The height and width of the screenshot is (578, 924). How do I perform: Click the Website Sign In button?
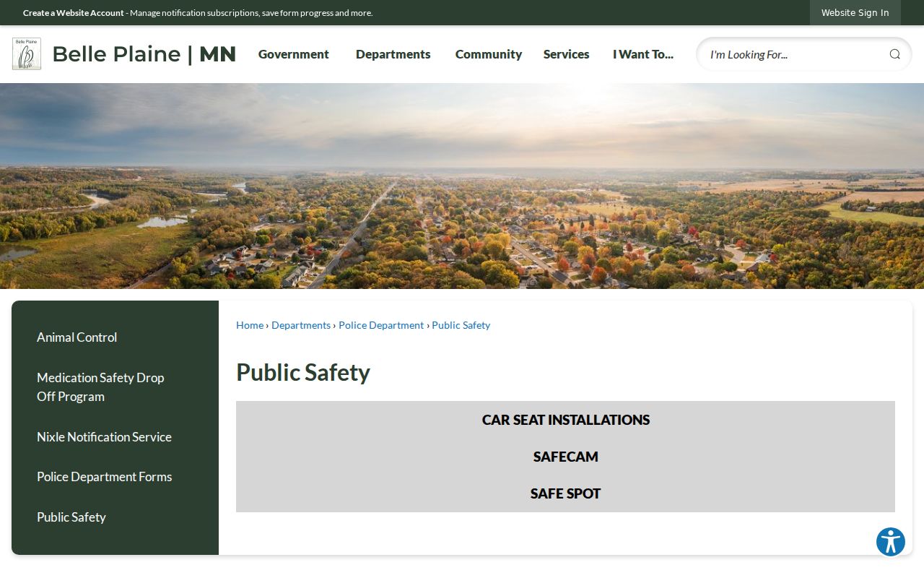point(855,12)
